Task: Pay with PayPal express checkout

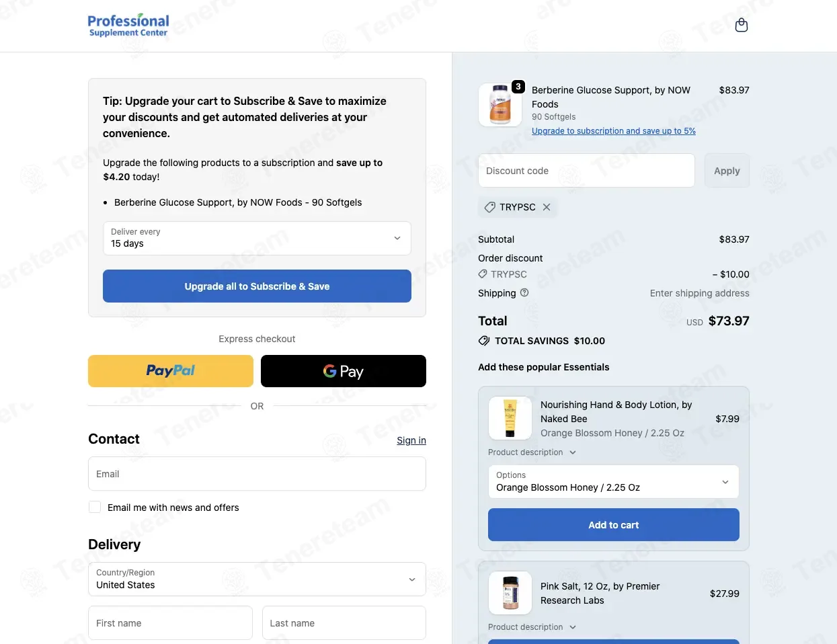Action: [171, 371]
